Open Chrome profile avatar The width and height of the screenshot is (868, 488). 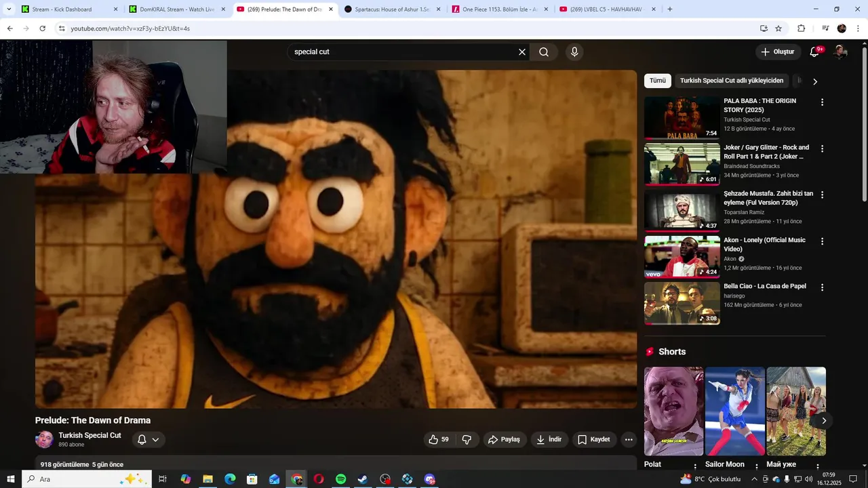point(842,28)
